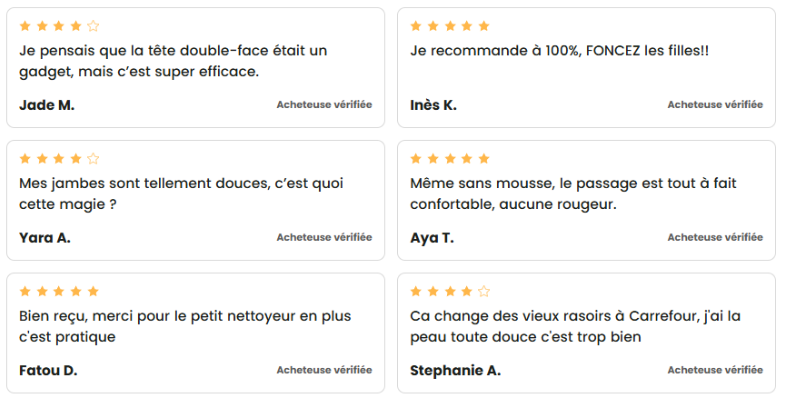
Task: Select the reviewer name Yara A.
Action: click(x=45, y=238)
